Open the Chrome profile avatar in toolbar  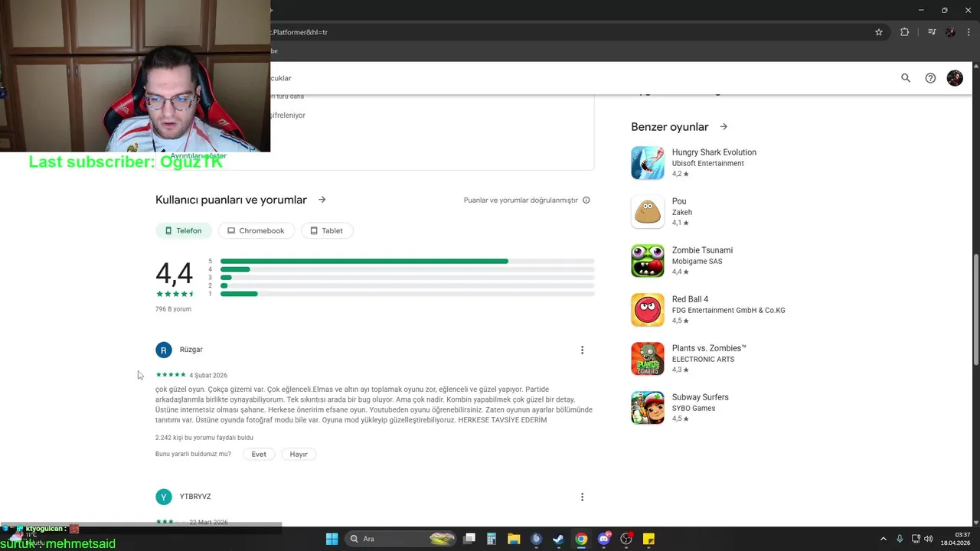click(950, 32)
